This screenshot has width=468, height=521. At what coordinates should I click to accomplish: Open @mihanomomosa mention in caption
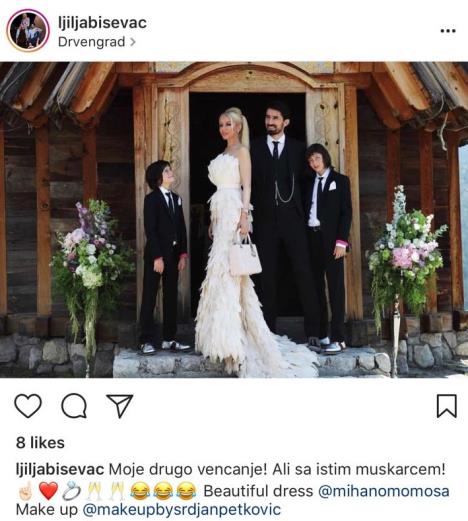click(384, 491)
